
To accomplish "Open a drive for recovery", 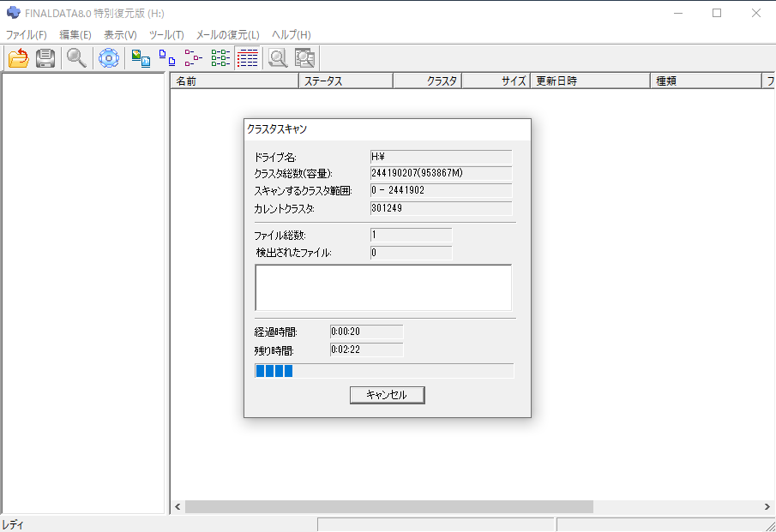I will coord(18,57).
